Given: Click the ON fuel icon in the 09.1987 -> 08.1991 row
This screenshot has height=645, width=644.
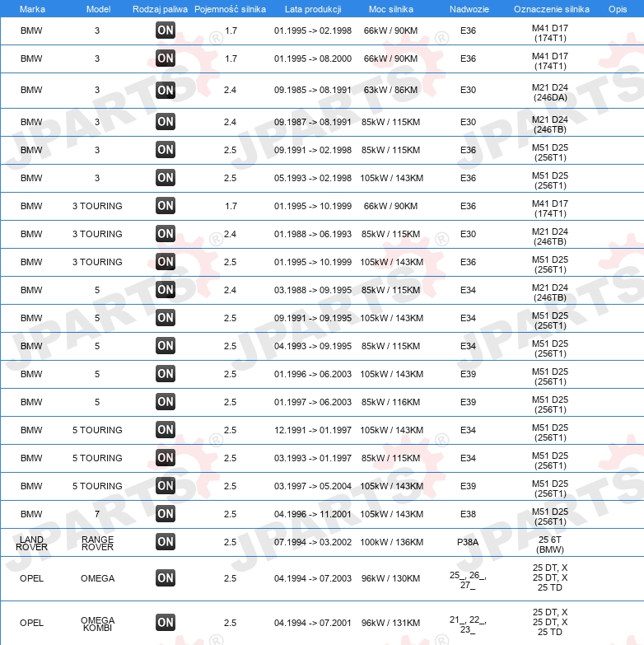Looking at the screenshot, I should (166, 121).
